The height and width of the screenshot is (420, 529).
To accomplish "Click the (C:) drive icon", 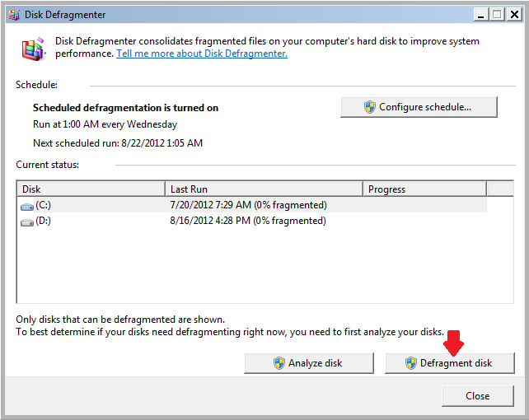I will 27,206.
